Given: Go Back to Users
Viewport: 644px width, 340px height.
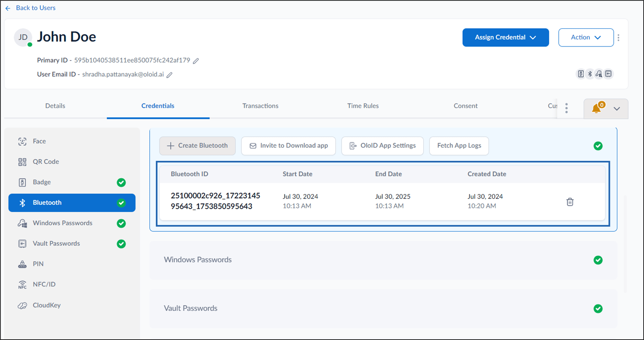Looking at the screenshot, I should (x=36, y=8).
